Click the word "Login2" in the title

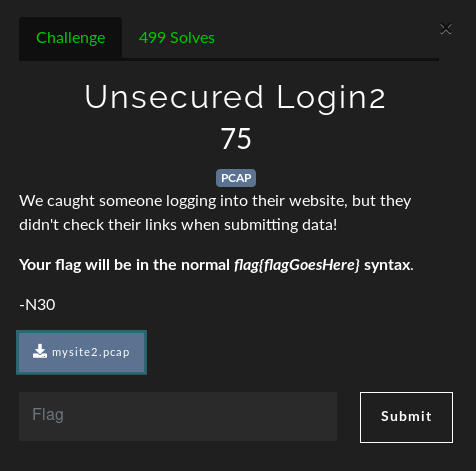[331, 98]
